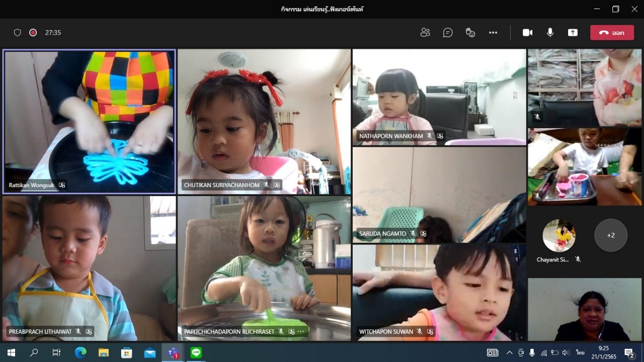Screen dimensions: 644x362
Task: Leave the meeting with the red button
Action: [x=612, y=33]
